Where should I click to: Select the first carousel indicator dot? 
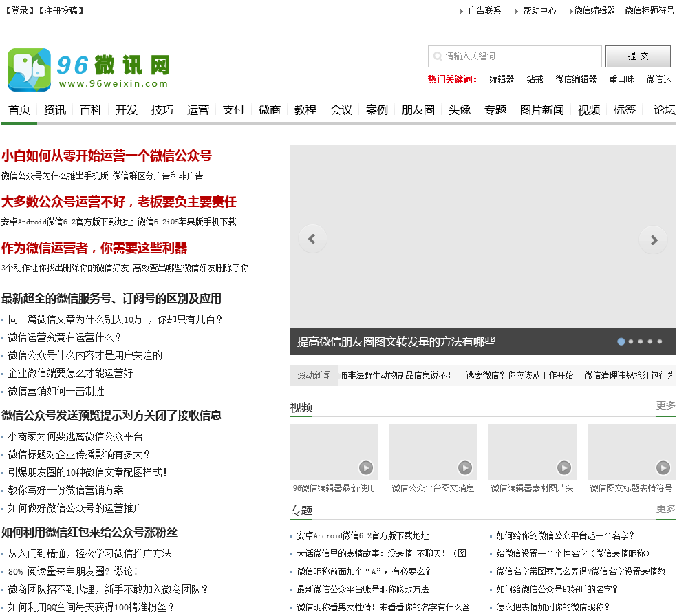pyautogui.click(x=621, y=341)
